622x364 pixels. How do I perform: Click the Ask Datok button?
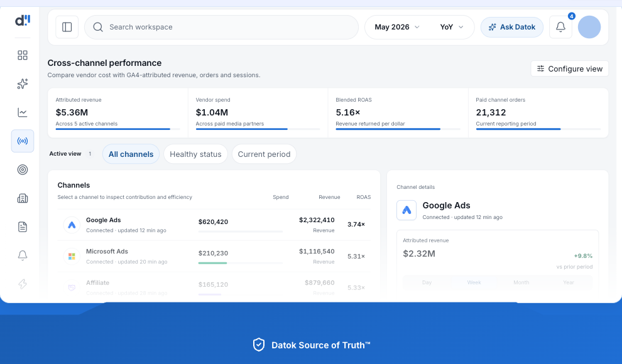coord(511,27)
